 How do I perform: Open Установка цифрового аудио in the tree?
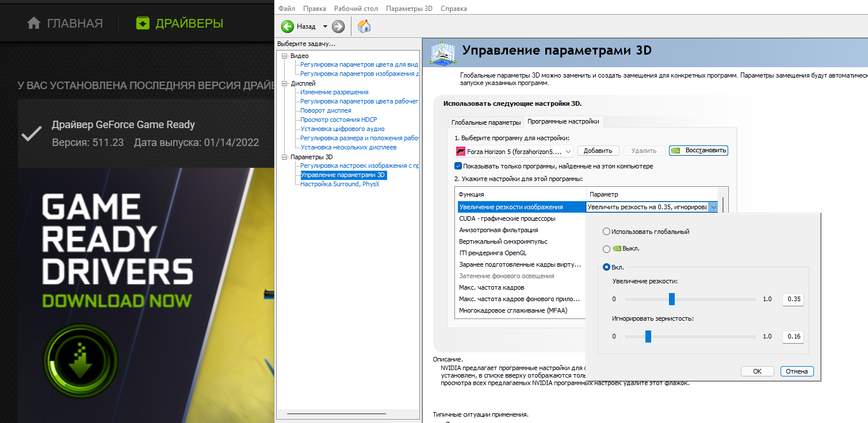342,129
